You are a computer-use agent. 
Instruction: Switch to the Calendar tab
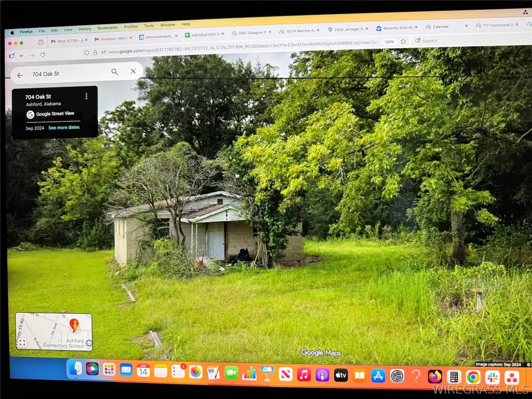tap(440, 27)
